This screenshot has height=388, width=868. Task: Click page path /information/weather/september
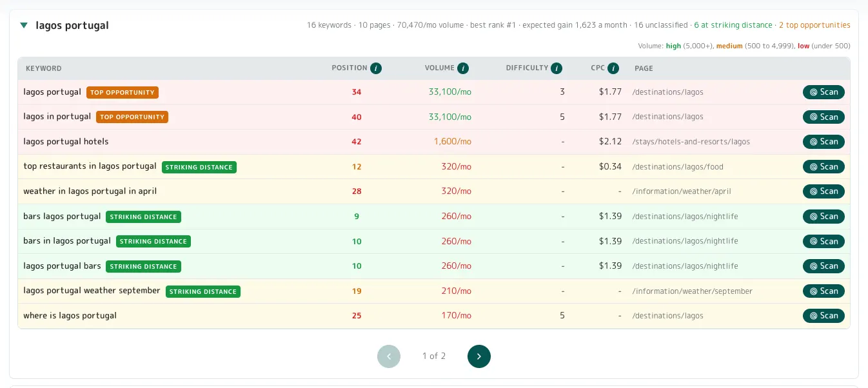coord(693,291)
